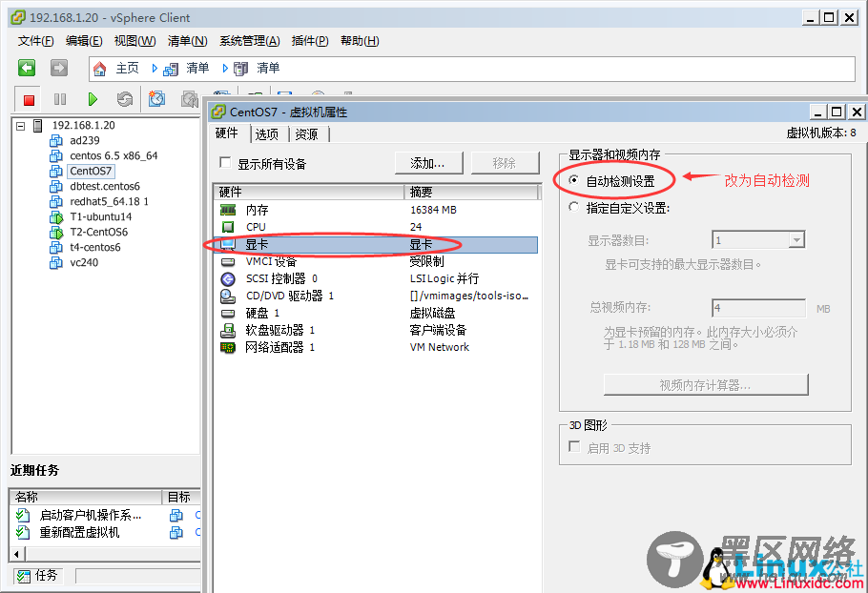Image resolution: width=868 pixels, height=593 pixels.
Task: Click the Remove button
Action: 505,163
